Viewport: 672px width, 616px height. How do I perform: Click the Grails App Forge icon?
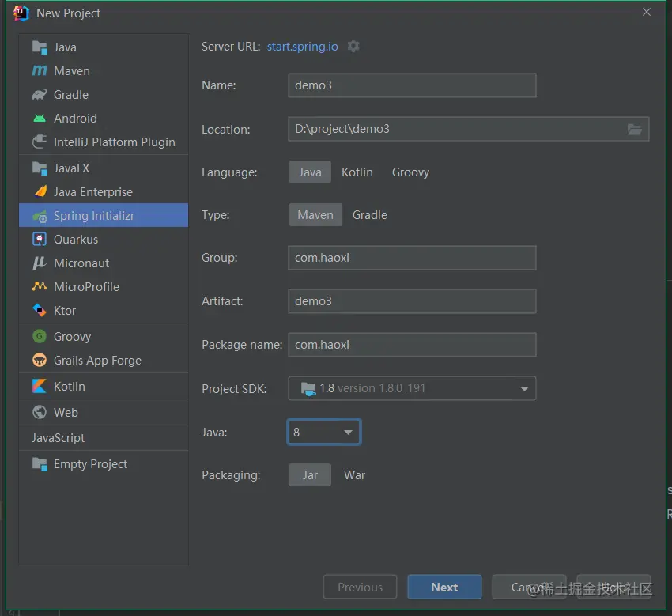coord(40,360)
